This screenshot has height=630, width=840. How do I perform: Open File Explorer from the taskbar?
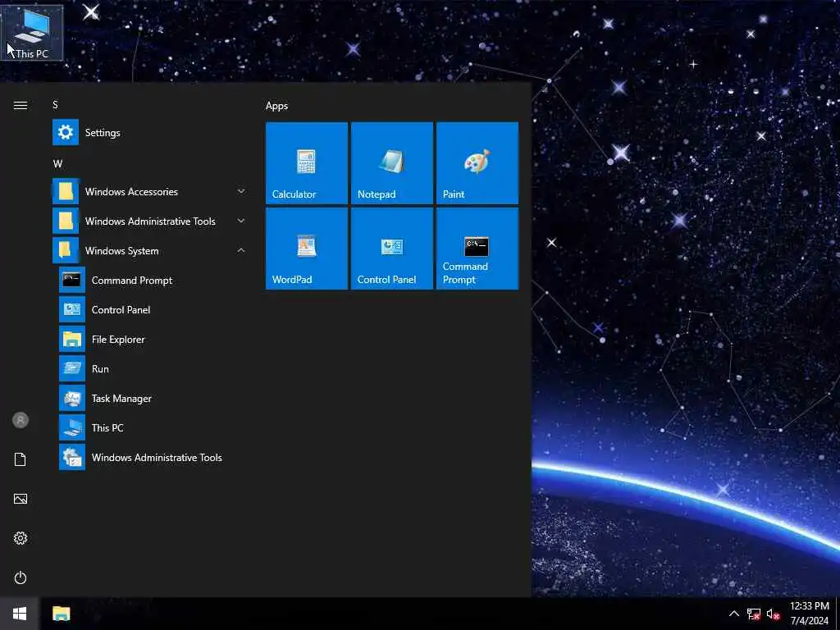61,614
